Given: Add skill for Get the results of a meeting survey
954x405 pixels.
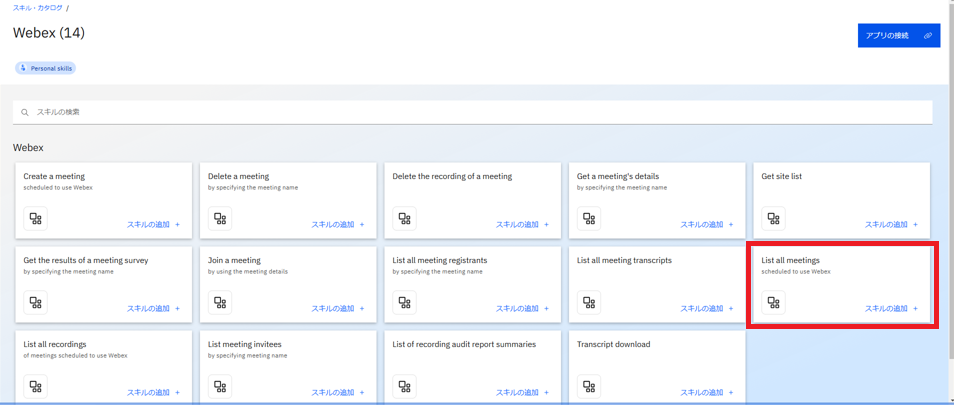Looking at the screenshot, I should click(x=153, y=309).
